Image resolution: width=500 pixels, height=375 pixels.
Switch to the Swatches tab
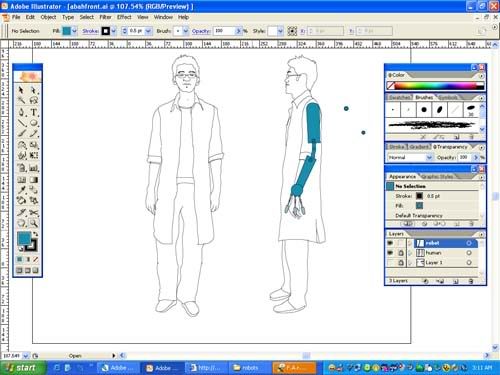(400, 98)
